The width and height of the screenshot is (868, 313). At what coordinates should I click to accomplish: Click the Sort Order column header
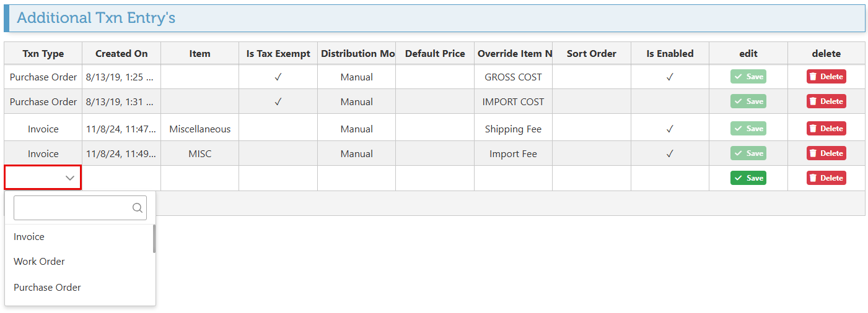pos(591,54)
